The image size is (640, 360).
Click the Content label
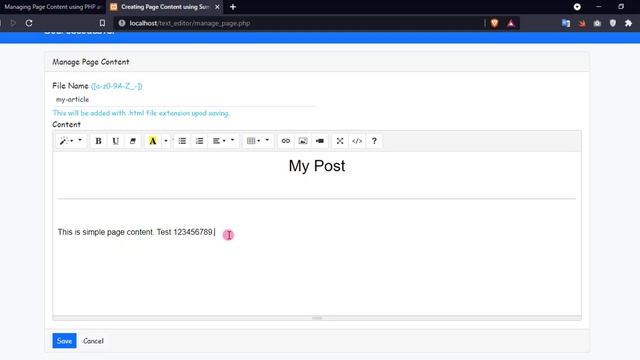(67, 124)
